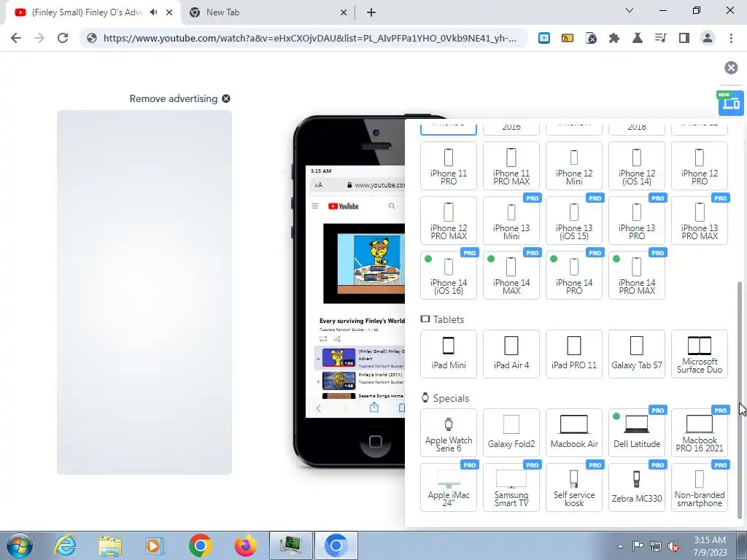Tap the Finley's World (2011) playlist thumbnail

click(338, 380)
